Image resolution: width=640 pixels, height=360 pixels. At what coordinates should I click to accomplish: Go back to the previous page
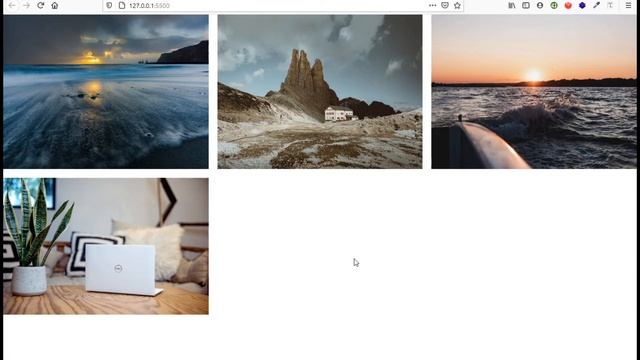[x=12, y=5]
